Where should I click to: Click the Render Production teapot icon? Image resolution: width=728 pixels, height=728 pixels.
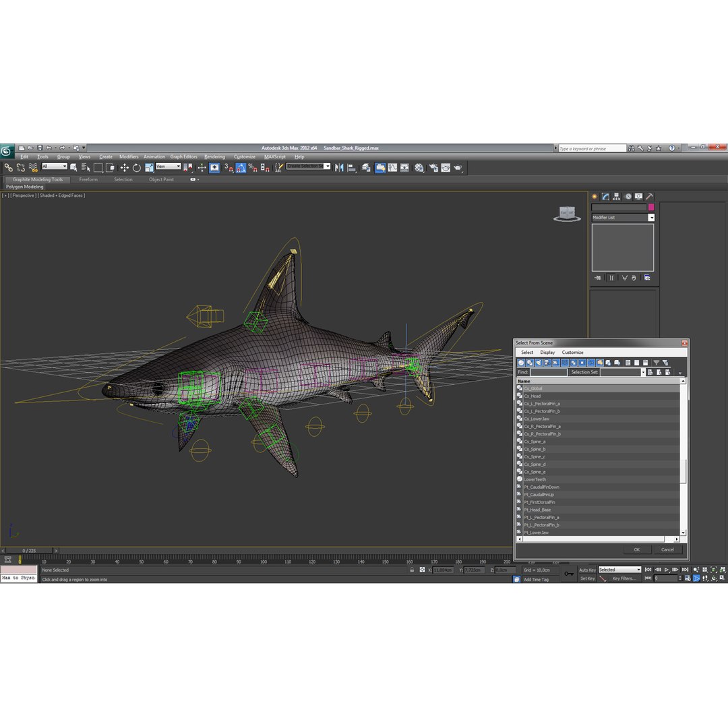(457, 168)
